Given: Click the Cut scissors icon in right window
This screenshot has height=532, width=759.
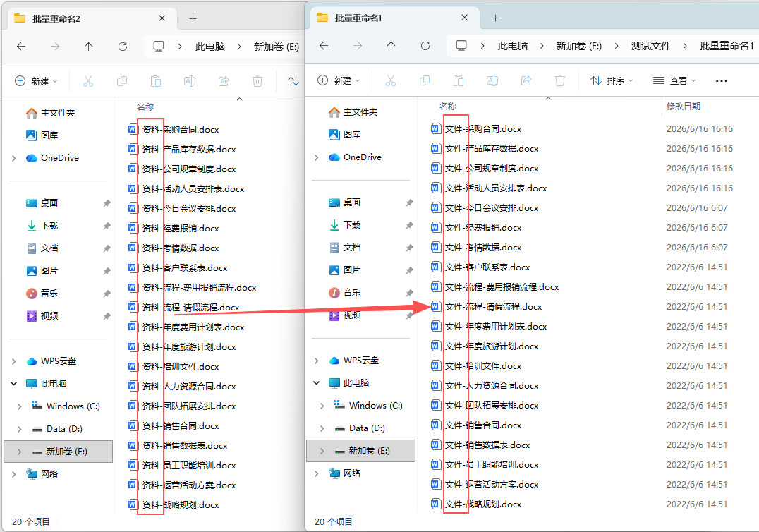Looking at the screenshot, I should pos(391,81).
